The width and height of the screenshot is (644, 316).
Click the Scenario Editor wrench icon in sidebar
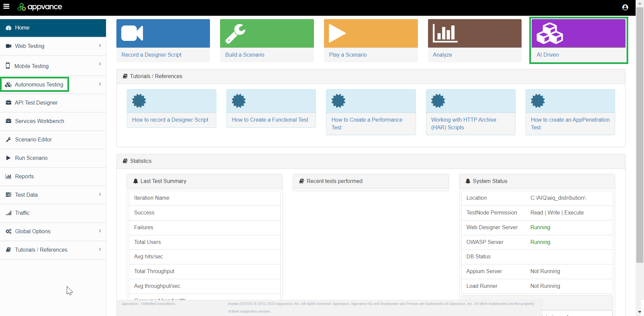(9, 139)
